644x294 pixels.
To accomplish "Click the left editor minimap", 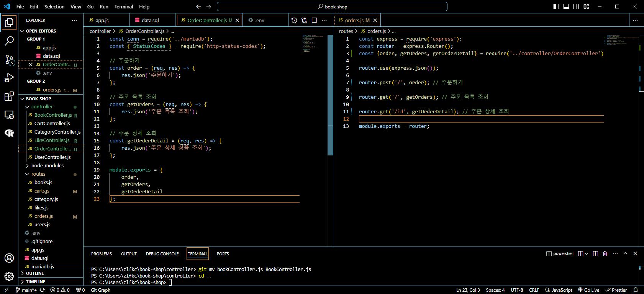I will pos(314,44).
